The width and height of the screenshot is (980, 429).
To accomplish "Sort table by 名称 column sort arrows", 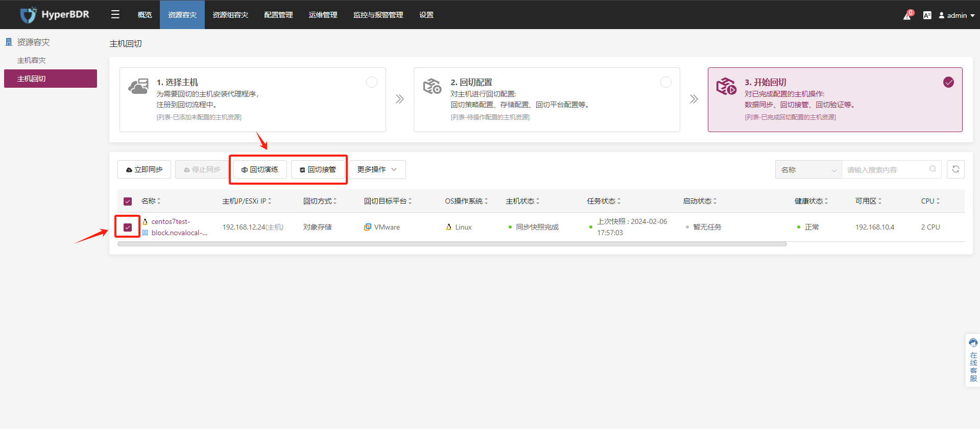I will click(159, 201).
